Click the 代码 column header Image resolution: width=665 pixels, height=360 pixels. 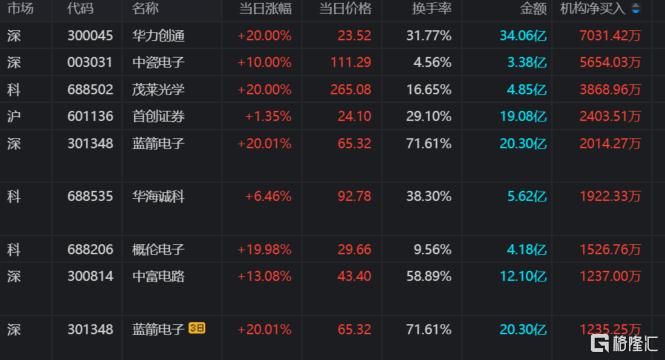(80, 8)
